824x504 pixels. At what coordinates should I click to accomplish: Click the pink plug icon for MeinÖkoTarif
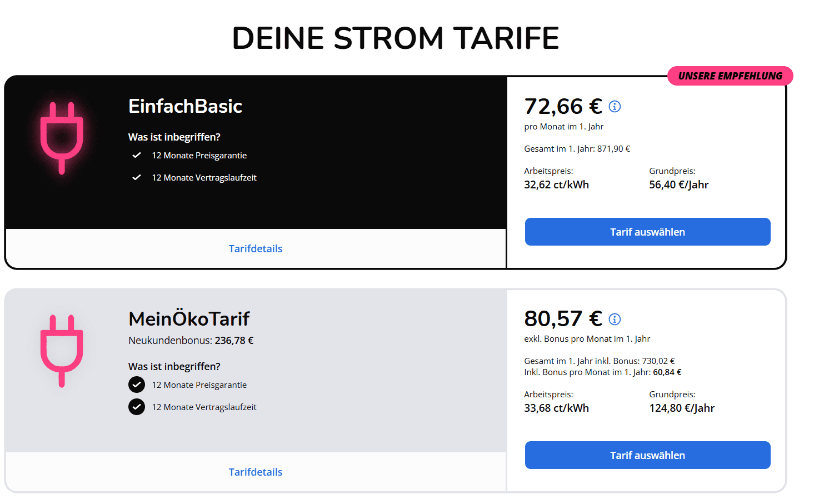pos(62,351)
